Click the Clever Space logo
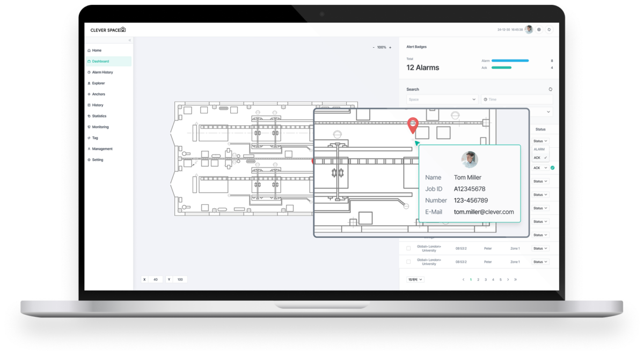 tap(108, 30)
